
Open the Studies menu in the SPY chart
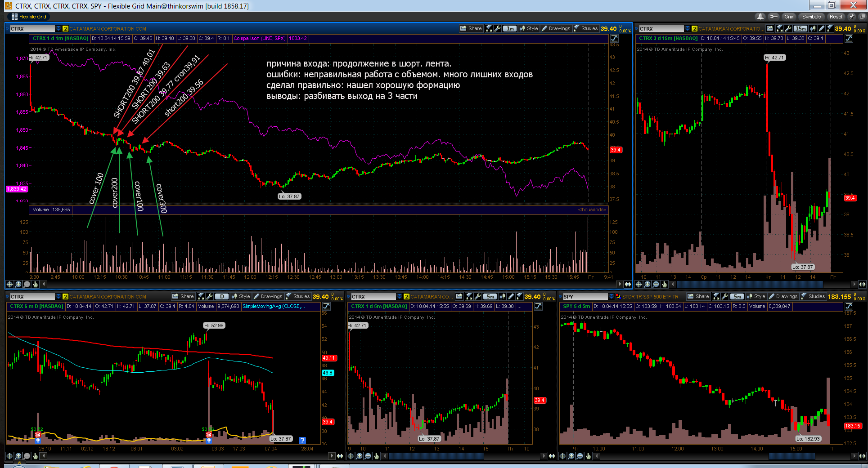click(x=813, y=296)
